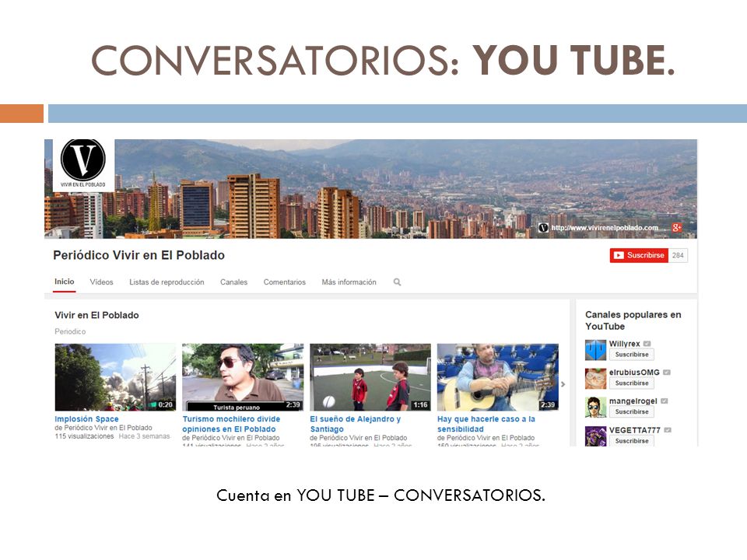Subscribe to mangelrogel channel
Screen dimensions: 747x560
point(632,411)
